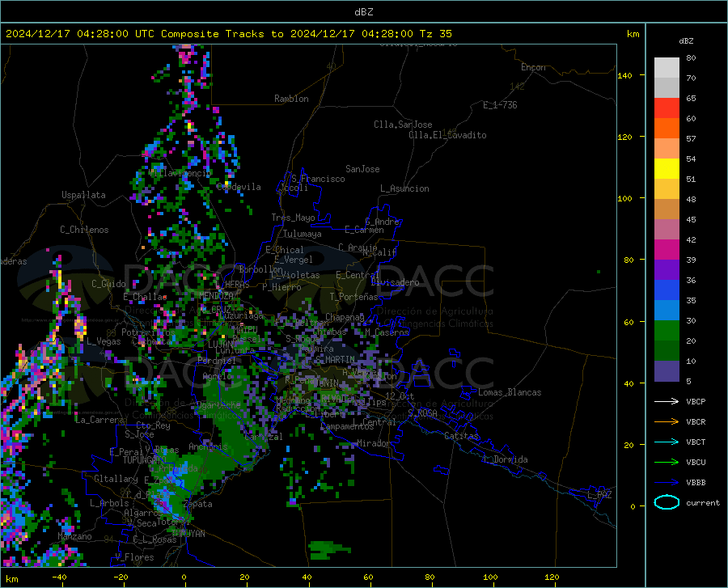The image size is (728, 588).
Task: Pick the dark orange 60 dBZ band
Action: coord(667,128)
